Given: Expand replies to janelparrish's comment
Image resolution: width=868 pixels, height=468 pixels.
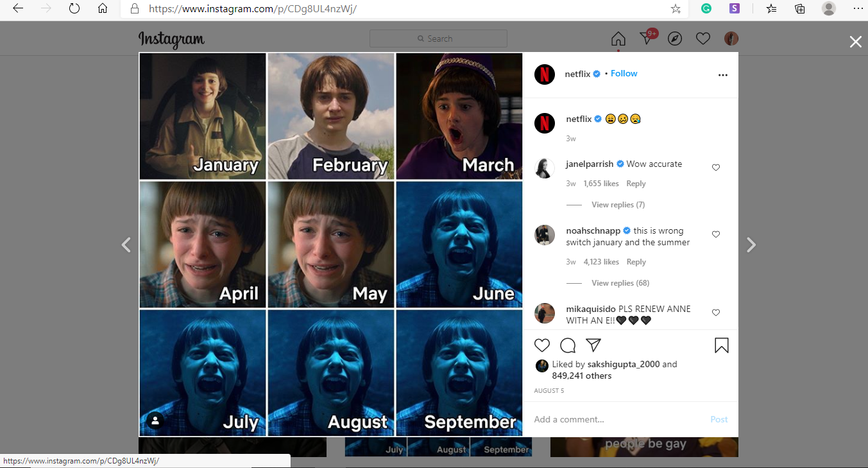Looking at the screenshot, I should 618,205.
